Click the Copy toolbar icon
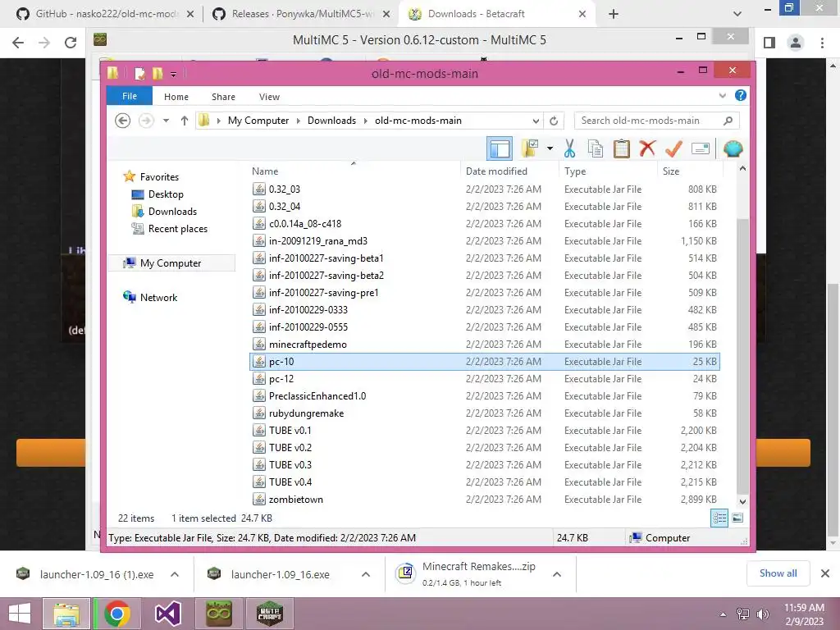The width and height of the screenshot is (840, 630). pyautogui.click(x=596, y=148)
